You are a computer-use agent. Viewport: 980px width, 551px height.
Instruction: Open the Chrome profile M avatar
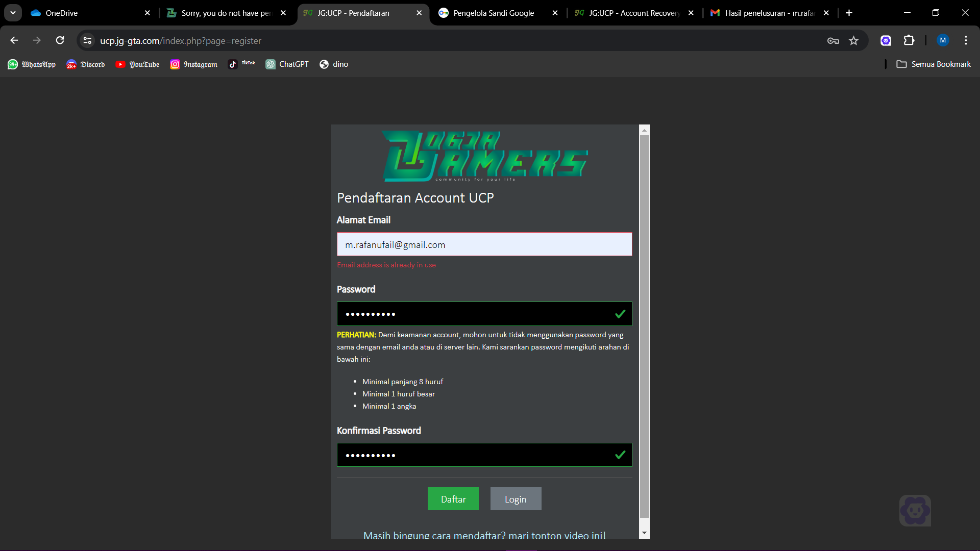coord(943,40)
